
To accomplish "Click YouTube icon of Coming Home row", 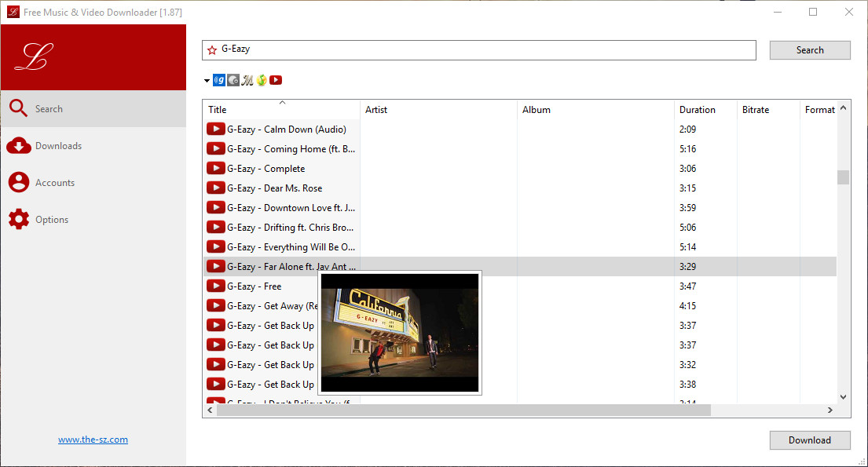I will click(216, 148).
